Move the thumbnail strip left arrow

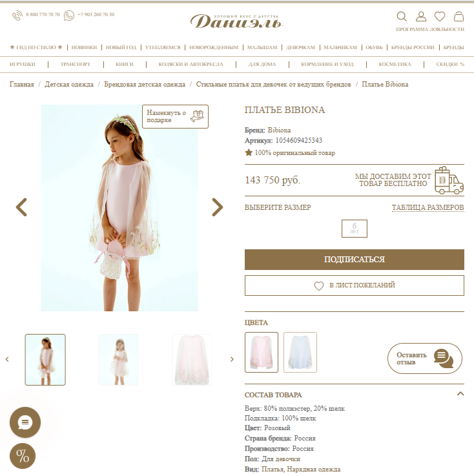[7, 359]
